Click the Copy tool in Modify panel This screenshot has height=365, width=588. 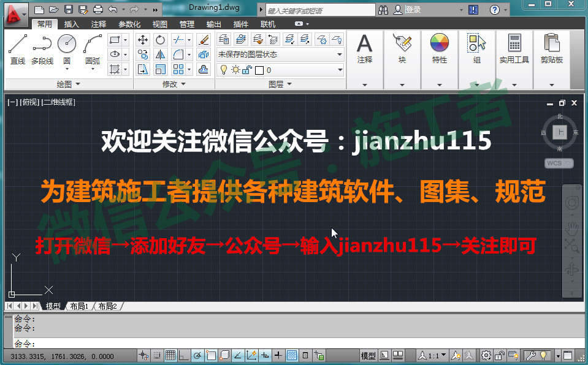coord(142,55)
